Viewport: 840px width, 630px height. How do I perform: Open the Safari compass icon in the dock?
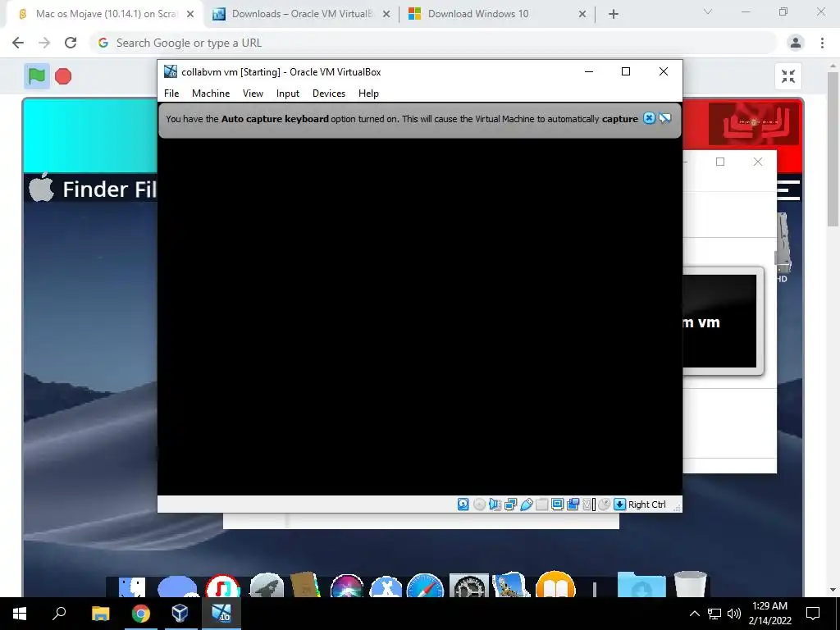[426, 586]
